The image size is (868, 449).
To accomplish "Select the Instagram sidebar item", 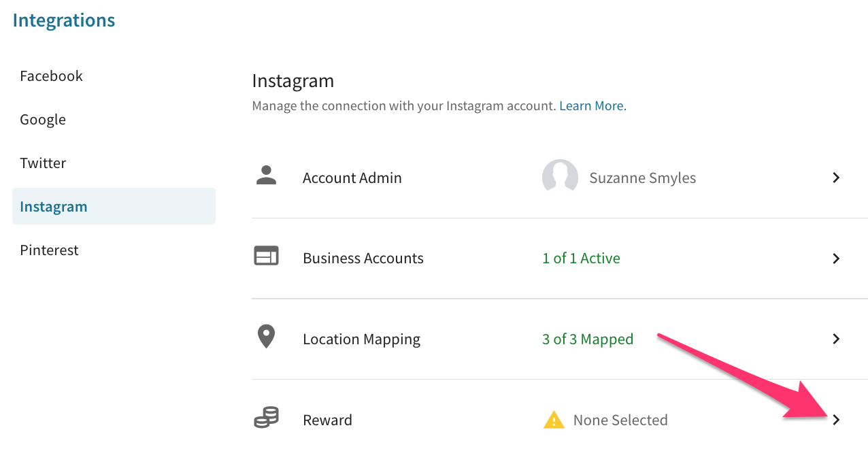I will (x=114, y=206).
